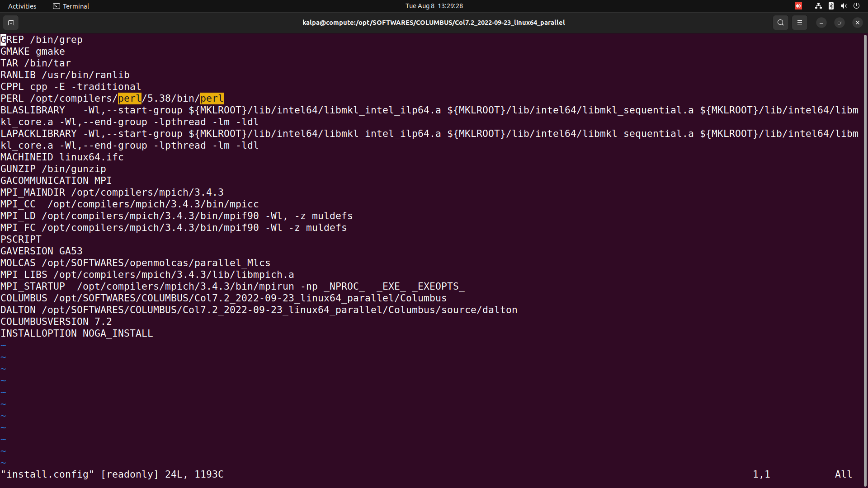The width and height of the screenshot is (868, 488).
Task: Click the INSTALLOPTION NOGA_INSTALL line
Action: (x=77, y=333)
